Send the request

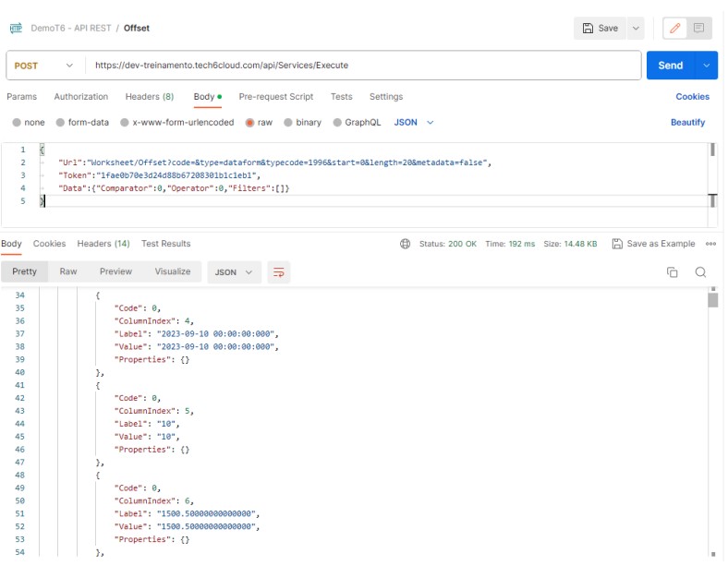(671, 66)
